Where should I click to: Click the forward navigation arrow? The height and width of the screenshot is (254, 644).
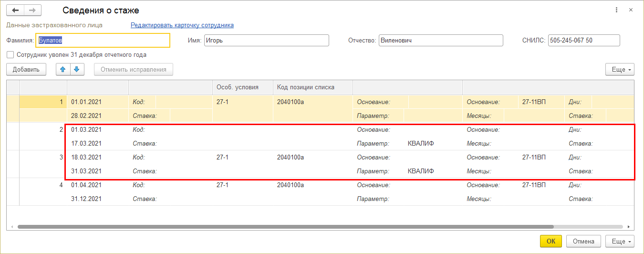pos(32,10)
